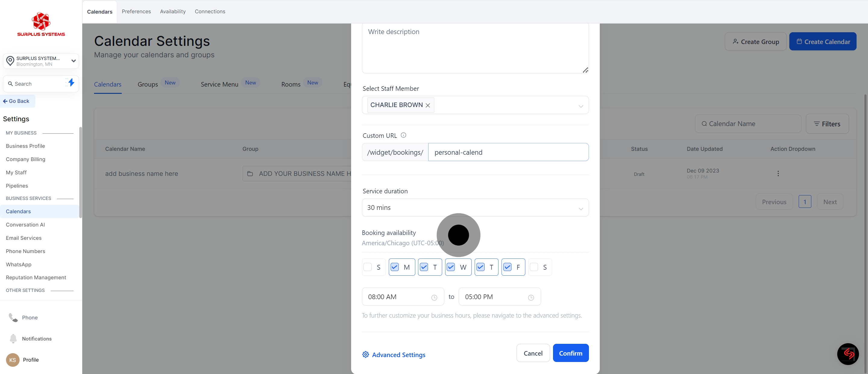Click the Phone icon in sidebar

tap(13, 317)
